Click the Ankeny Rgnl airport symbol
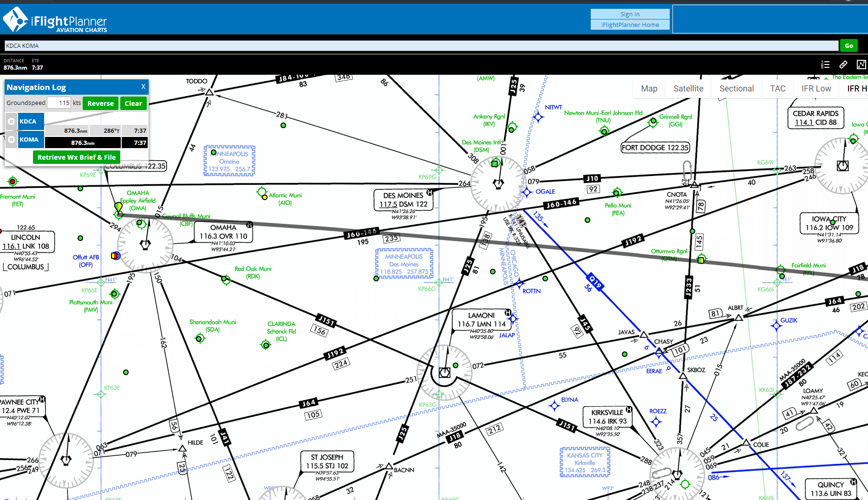The width and height of the screenshot is (868, 500). tap(512, 127)
